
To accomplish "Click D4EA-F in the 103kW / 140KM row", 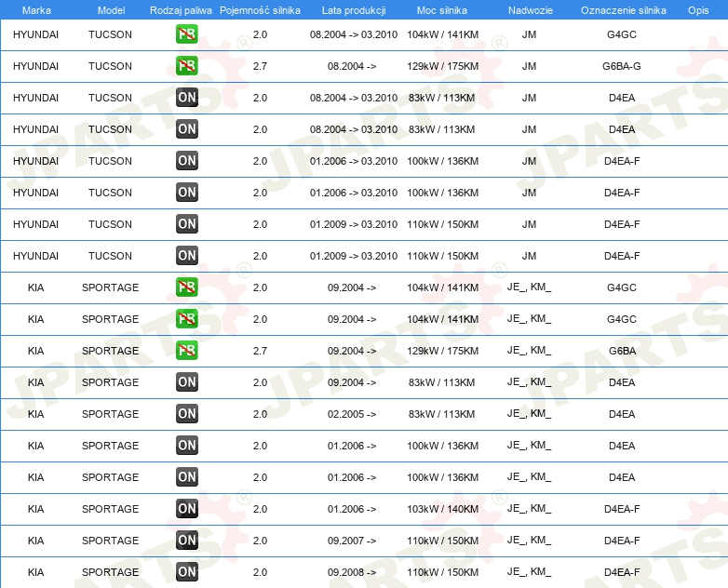I will pyautogui.click(x=622, y=509).
